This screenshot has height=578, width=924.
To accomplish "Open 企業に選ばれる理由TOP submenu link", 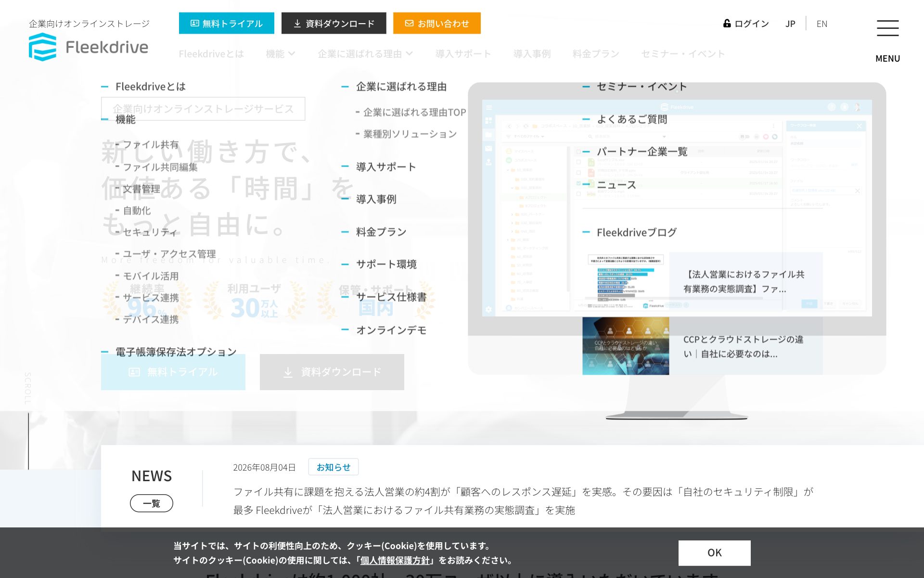I will pos(415,112).
